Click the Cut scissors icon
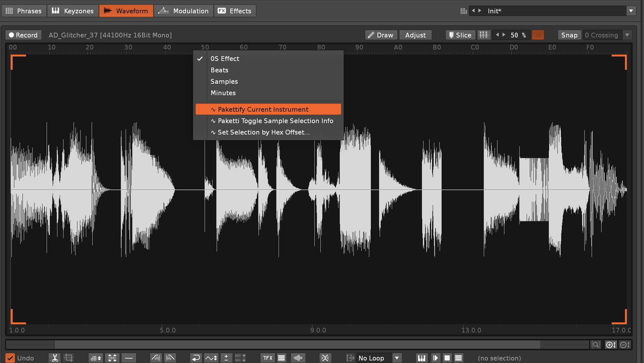The height and width of the screenshot is (363, 644). click(x=55, y=358)
